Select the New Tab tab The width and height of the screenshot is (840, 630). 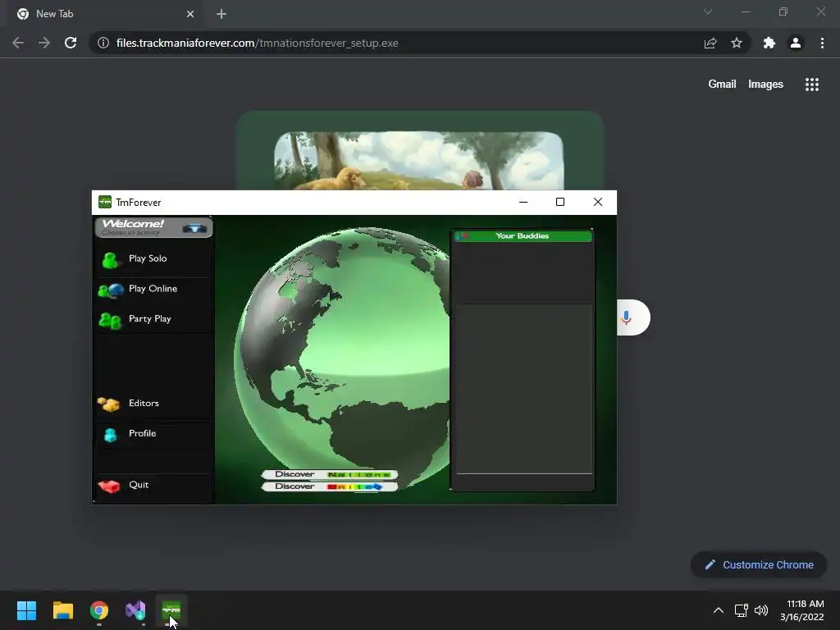tap(104, 14)
